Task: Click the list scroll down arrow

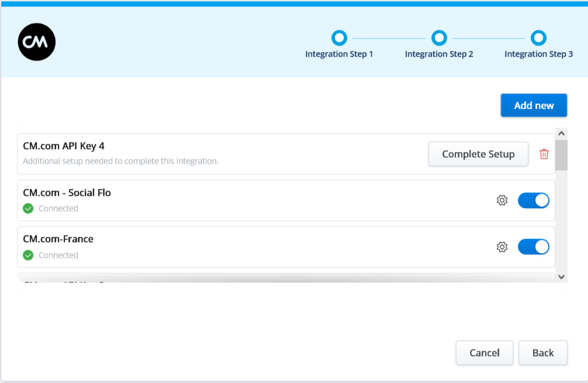Action: pyautogui.click(x=561, y=277)
